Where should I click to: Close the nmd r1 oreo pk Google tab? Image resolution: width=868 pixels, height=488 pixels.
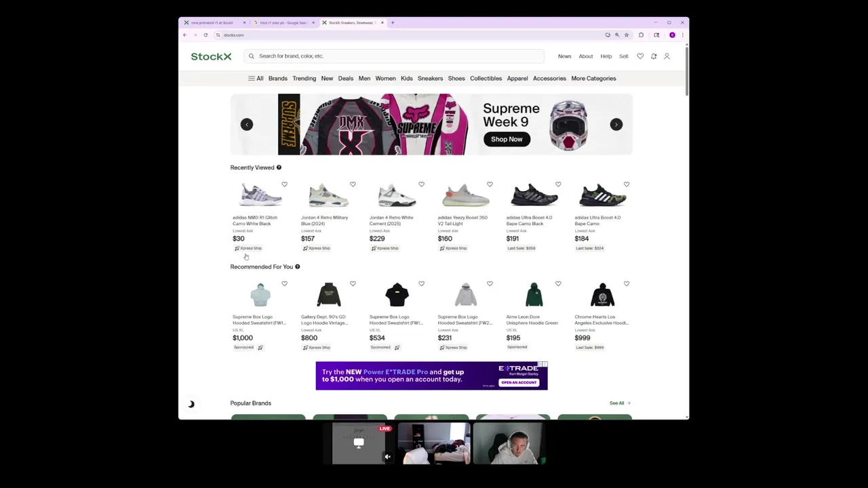[x=313, y=22]
